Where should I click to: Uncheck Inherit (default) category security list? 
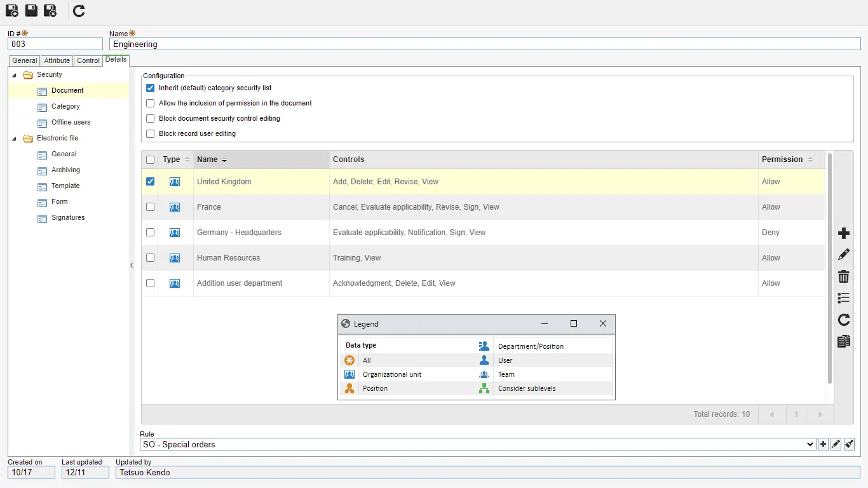point(151,88)
